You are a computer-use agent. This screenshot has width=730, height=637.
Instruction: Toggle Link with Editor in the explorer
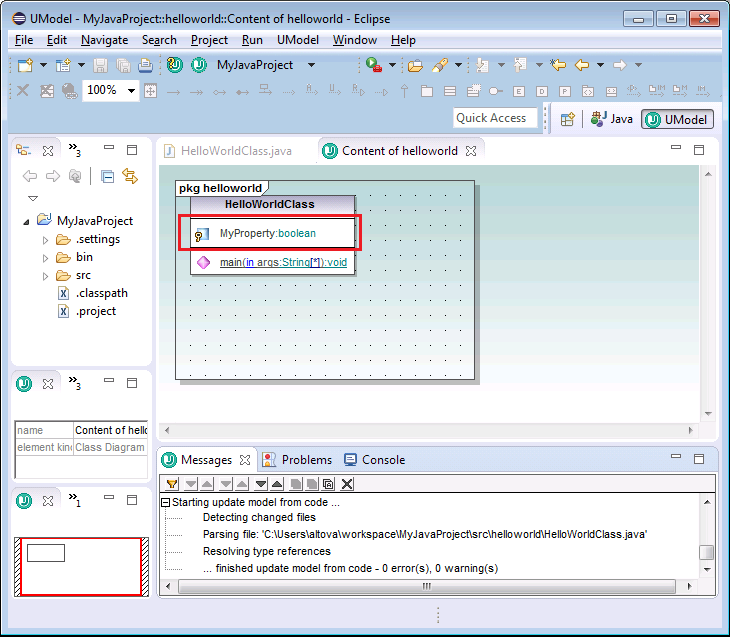click(130, 176)
